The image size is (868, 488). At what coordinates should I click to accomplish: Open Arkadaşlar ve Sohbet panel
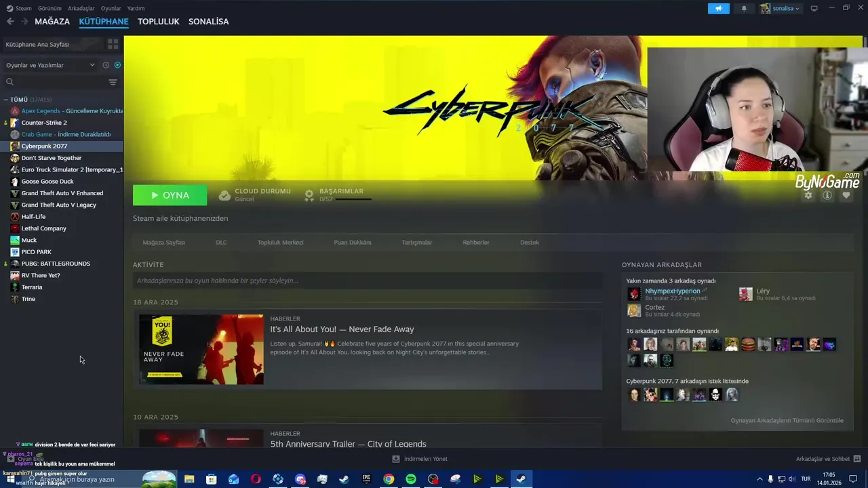828,459
